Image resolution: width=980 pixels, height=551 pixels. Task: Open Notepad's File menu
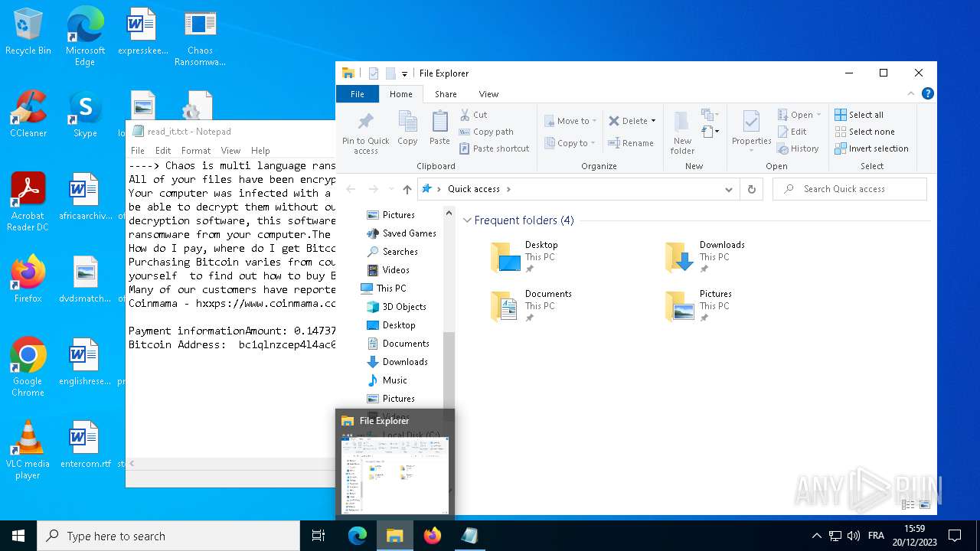(138, 151)
